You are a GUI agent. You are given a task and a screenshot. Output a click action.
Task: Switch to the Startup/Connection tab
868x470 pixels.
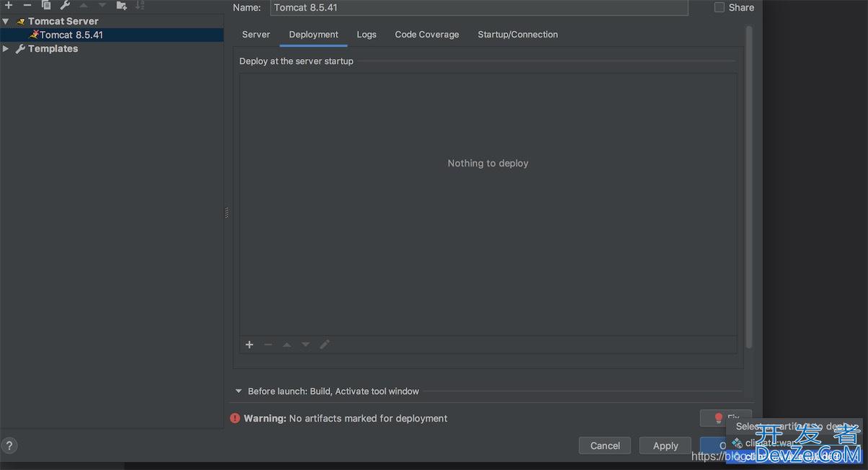[x=518, y=35]
